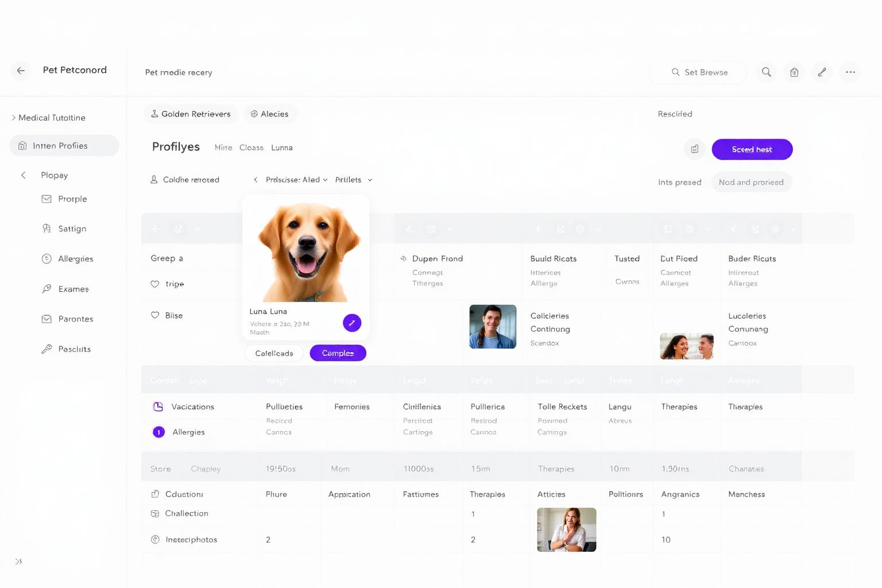
Task: Open the three-dots more menu
Action: [850, 72]
